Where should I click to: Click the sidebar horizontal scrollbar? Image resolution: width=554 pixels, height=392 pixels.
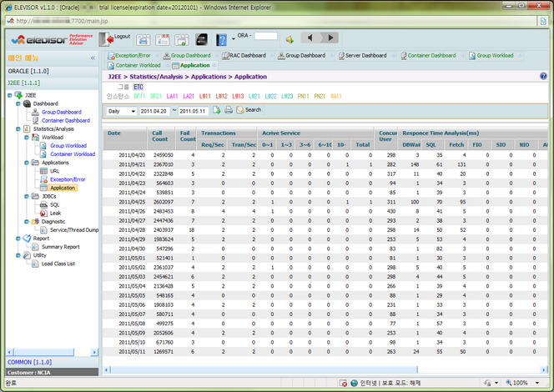pos(43,352)
